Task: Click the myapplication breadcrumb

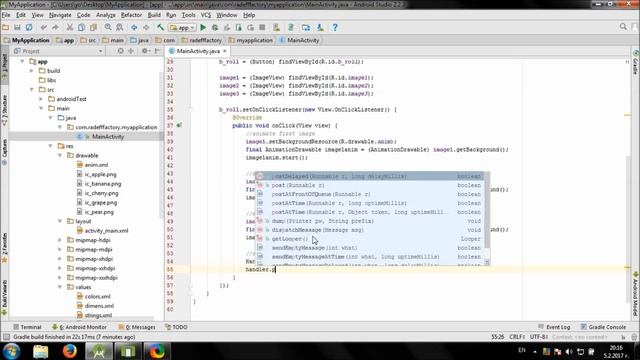Action: pos(251,40)
